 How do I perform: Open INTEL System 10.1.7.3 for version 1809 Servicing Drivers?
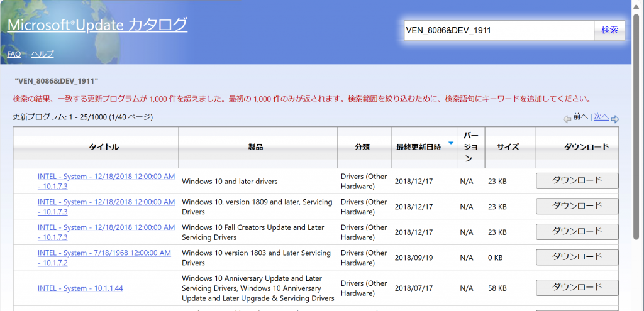tap(106, 206)
